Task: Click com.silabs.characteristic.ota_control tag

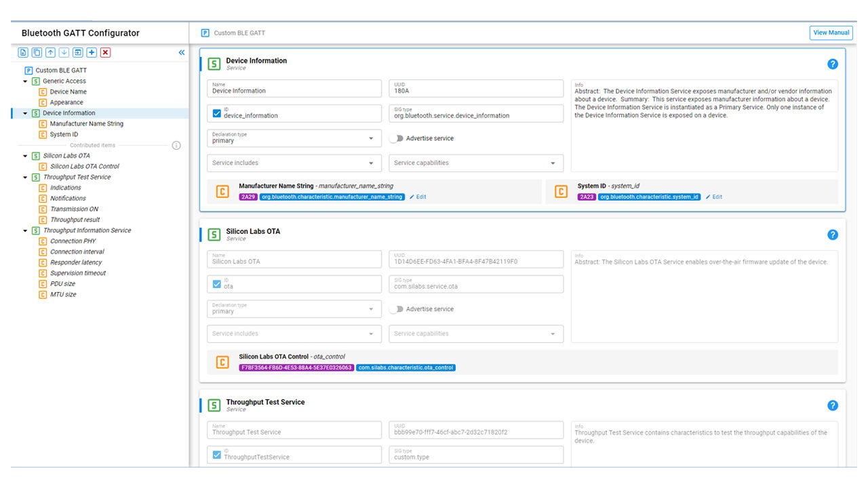Action: (406, 368)
